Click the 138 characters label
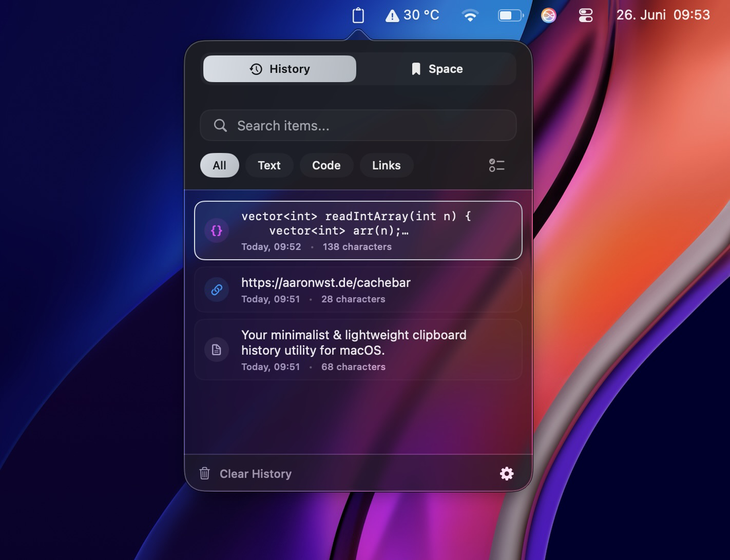The width and height of the screenshot is (730, 560). [x=357, y=247]
